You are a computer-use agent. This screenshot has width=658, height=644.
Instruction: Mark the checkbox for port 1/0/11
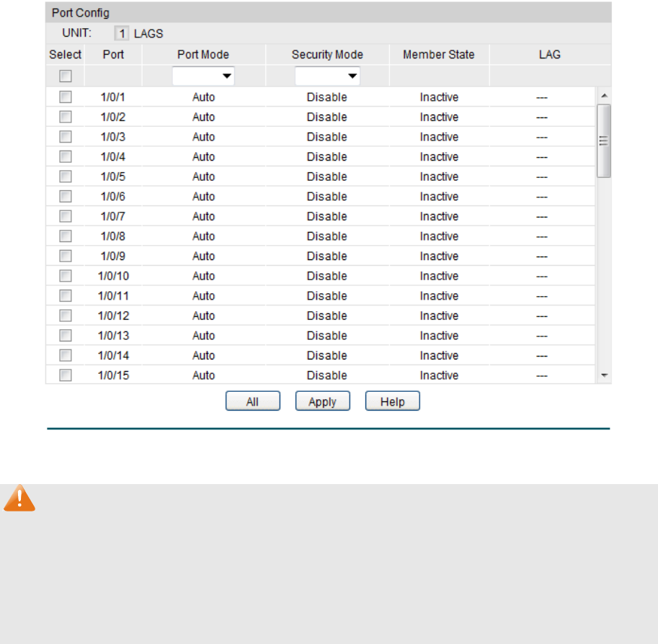click(x=66, y=296)
